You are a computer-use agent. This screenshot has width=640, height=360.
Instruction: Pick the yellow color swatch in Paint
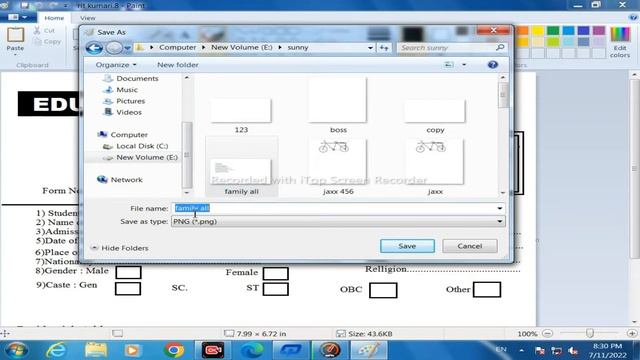coord(538,31)
